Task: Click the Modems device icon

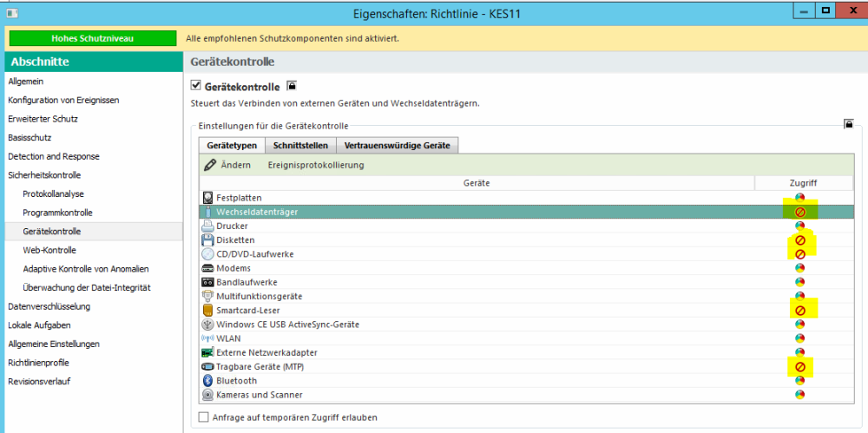Action: click(x=207, y=268)
